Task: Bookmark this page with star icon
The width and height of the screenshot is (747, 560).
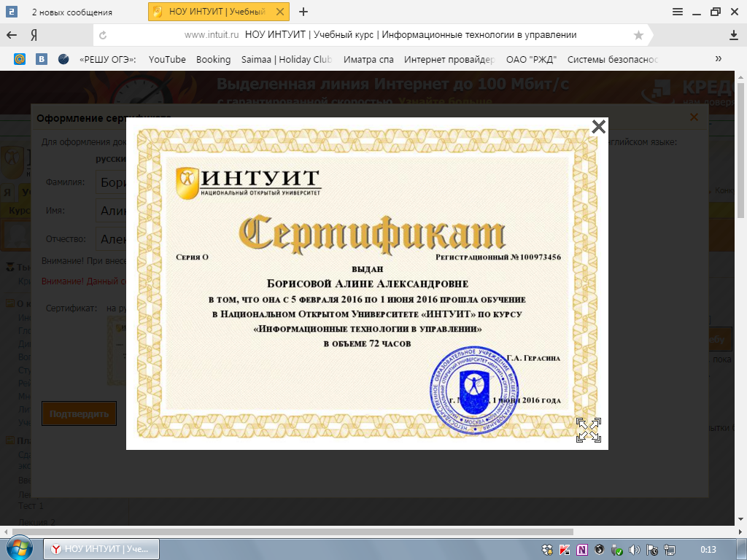Action: pos(638,35)
